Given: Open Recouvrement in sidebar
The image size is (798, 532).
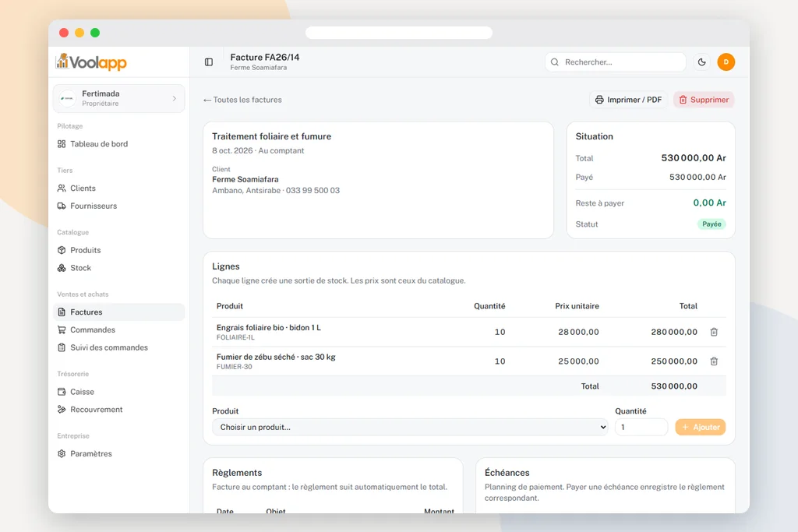Looking at the screenshot, I should 118,410.
